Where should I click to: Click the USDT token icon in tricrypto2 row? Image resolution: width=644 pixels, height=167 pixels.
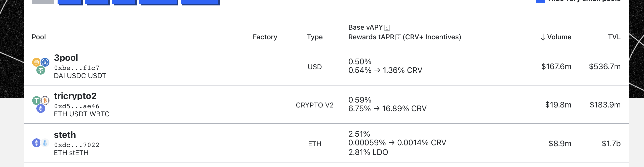37,101
